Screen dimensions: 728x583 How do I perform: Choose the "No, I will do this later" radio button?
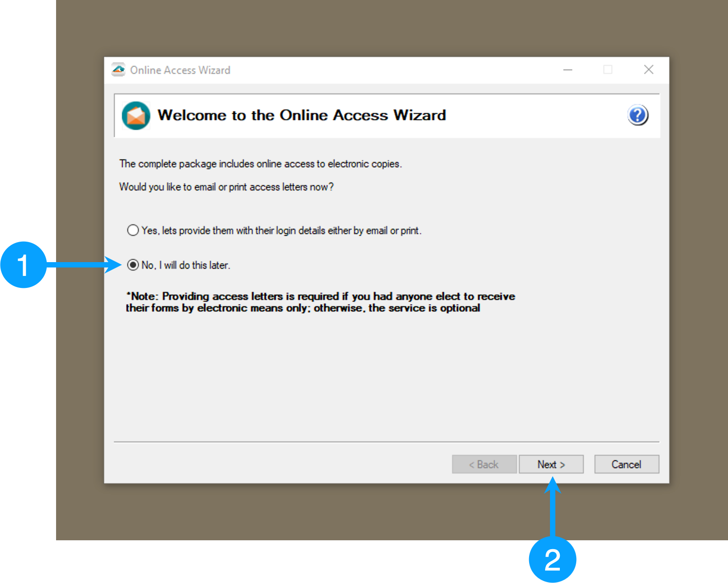point(133,265)
